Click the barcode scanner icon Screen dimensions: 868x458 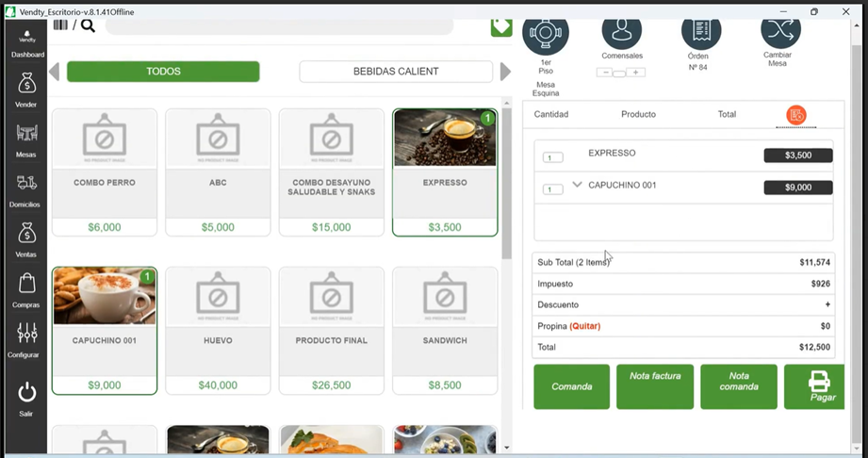[x=60, y=25]
